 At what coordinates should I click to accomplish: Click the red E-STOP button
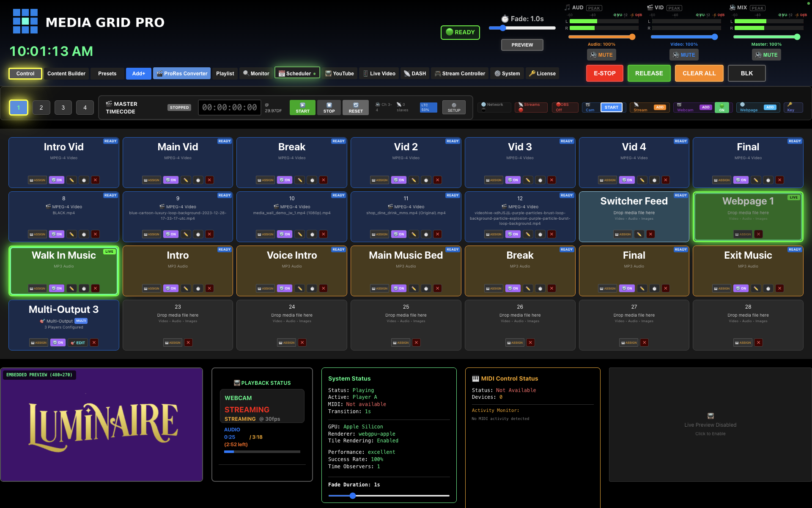coord(605,73)
